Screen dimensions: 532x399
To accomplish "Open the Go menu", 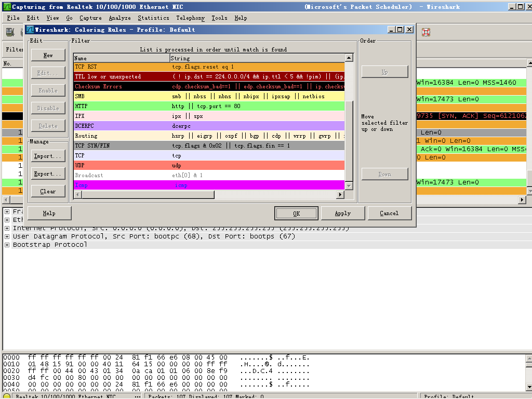I will pyautogui.click(x=69, y=18).
